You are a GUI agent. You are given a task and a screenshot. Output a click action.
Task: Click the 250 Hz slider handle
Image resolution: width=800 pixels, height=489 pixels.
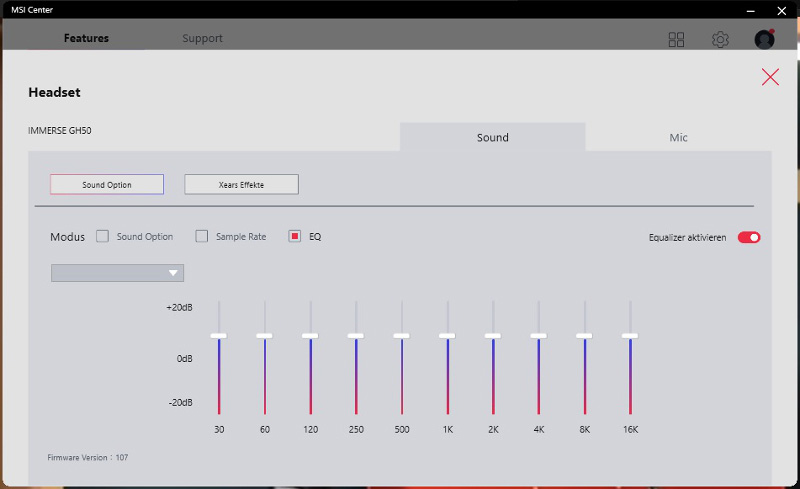(x=356, y=336)
